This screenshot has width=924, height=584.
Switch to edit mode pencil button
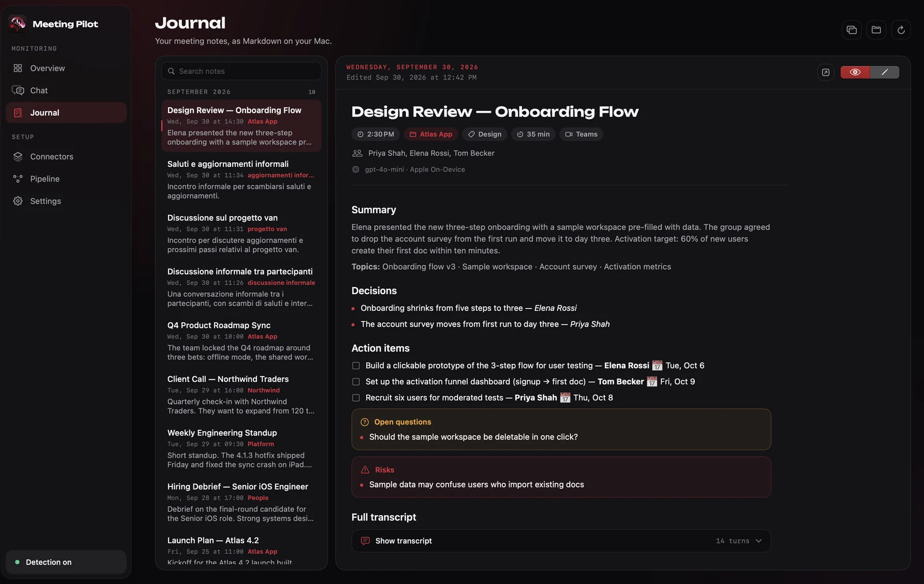[885, 72]
